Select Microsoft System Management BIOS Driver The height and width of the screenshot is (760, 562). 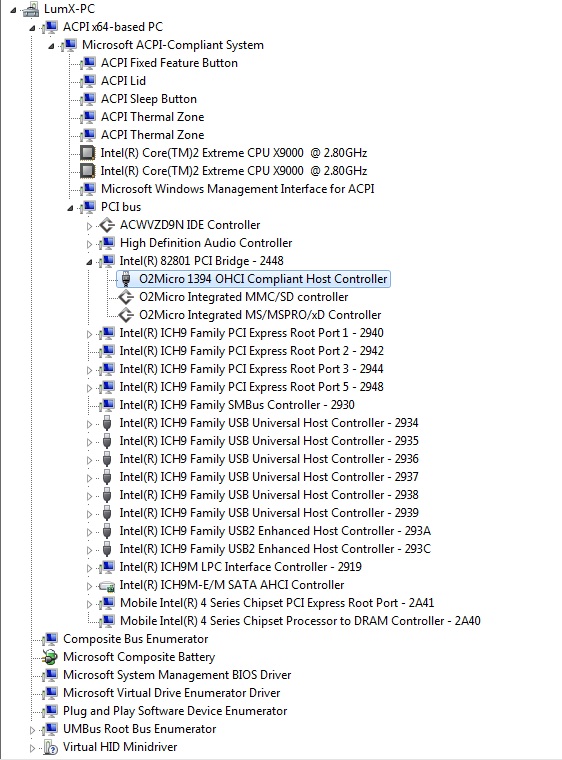(177, 675)
